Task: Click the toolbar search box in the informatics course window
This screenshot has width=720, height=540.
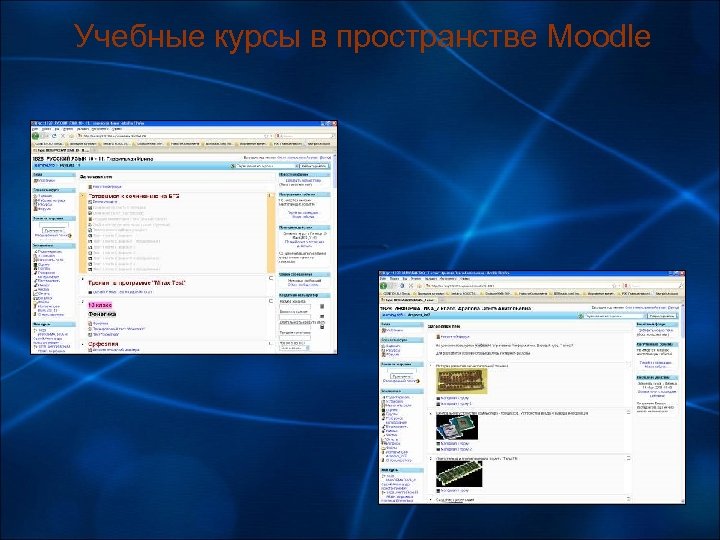Action: tap(652, 286)
